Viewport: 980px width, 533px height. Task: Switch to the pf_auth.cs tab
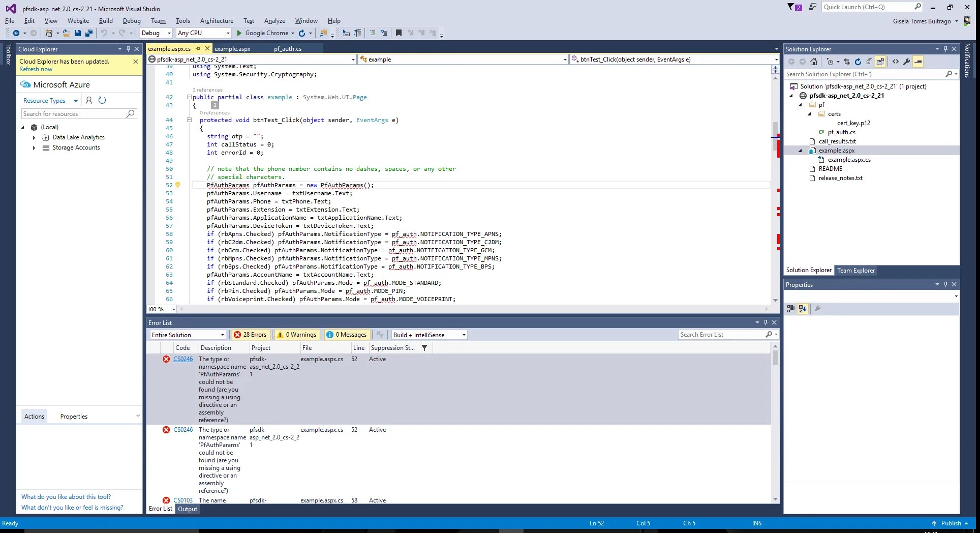[x=288, y=49]
